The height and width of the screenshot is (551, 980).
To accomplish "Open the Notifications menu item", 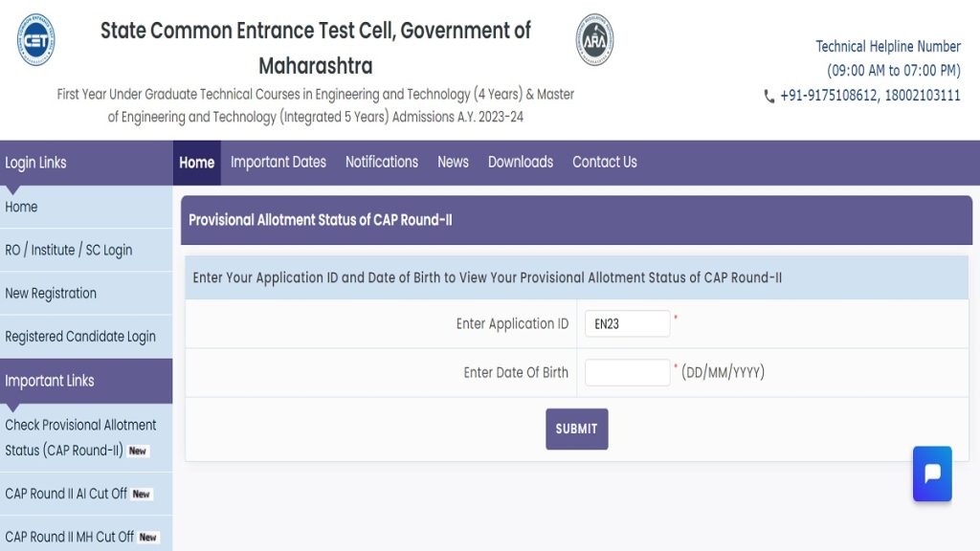I will click(x=382, y=163).
